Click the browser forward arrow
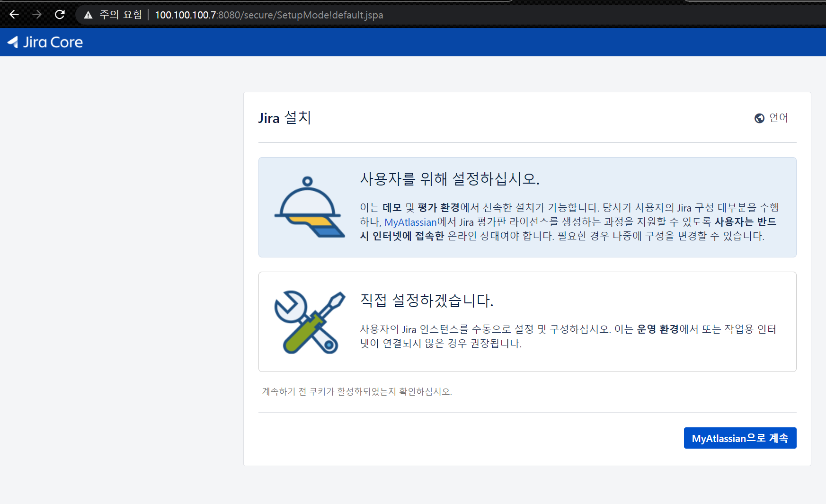826x504 pixels. (37, 15)
